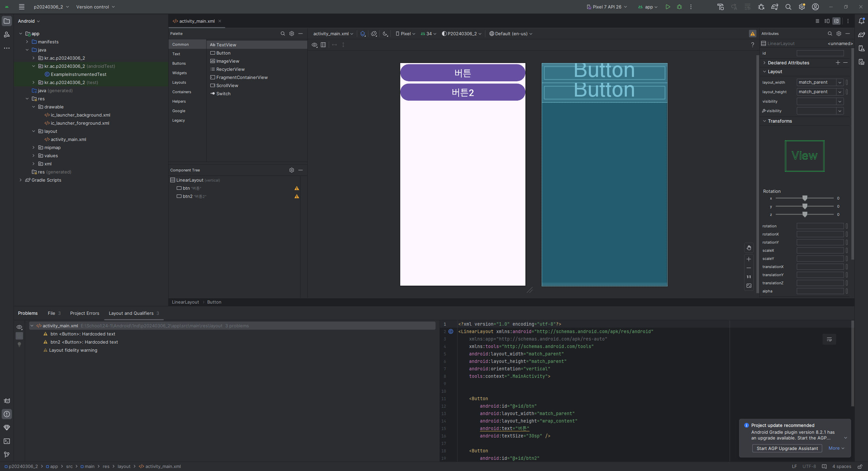Toggle view options eye icon in design toolbar
The width and height of the screenshot is (868, 471).
point(314,45)
